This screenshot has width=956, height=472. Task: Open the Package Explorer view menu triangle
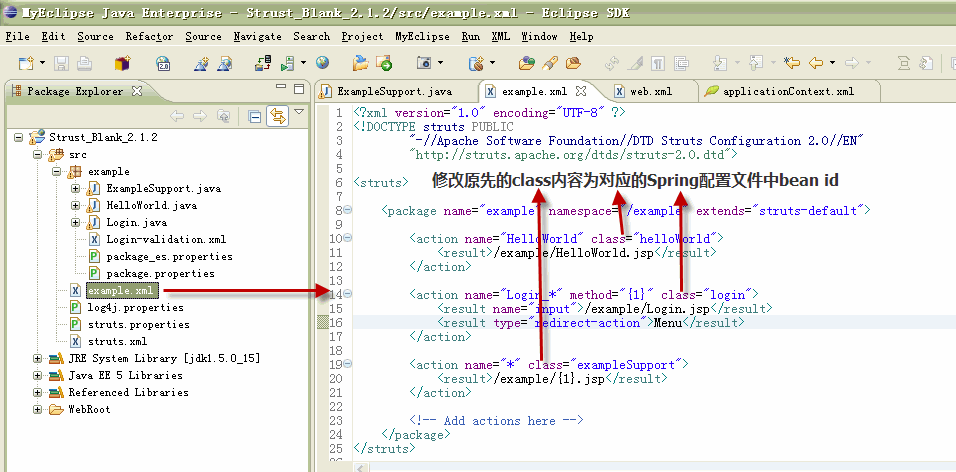click(x=298, y=112)
